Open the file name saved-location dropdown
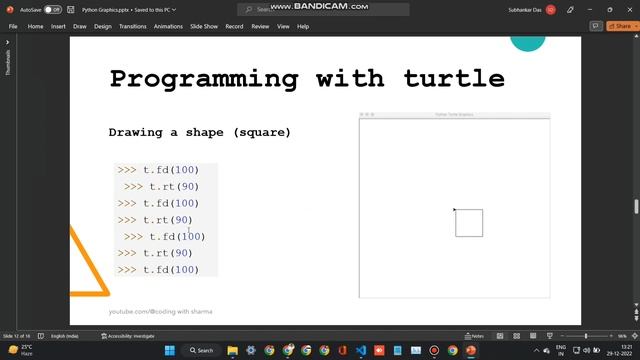The image size is (640, 360). (x=174, y=9)
